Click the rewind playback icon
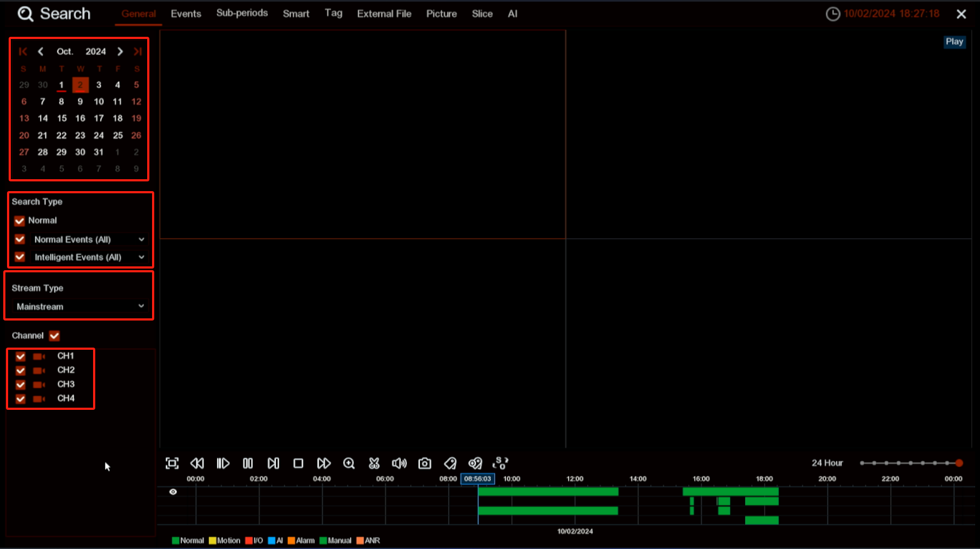Image resolution: width=980 pixels, height=549 pixels. click(x=197, y=463)
